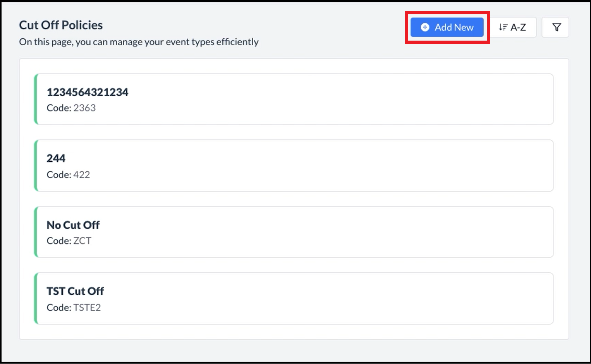Click the sort arrow icon beside A-Z
The width and height of the screenshot is (591, 364).
tap(503, 27)
